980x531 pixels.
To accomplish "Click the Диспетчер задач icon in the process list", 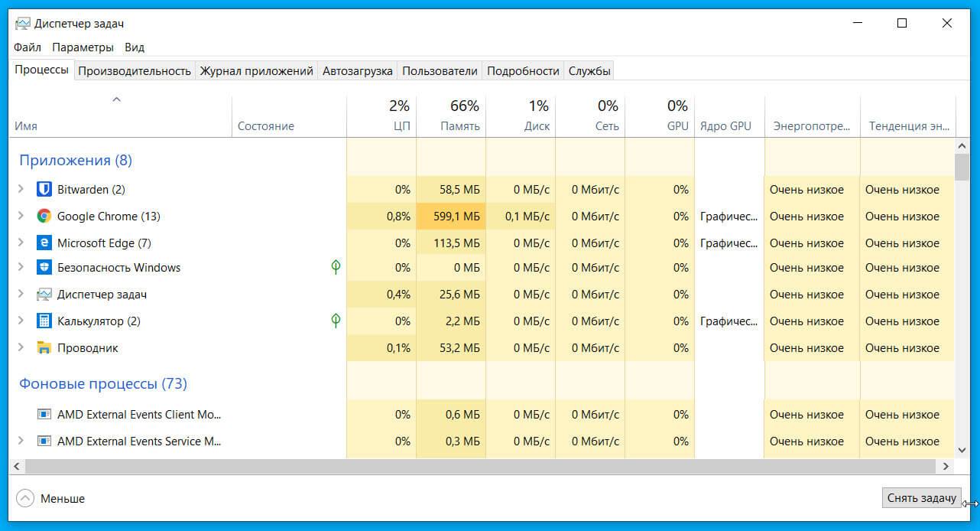I will (44, 294).
